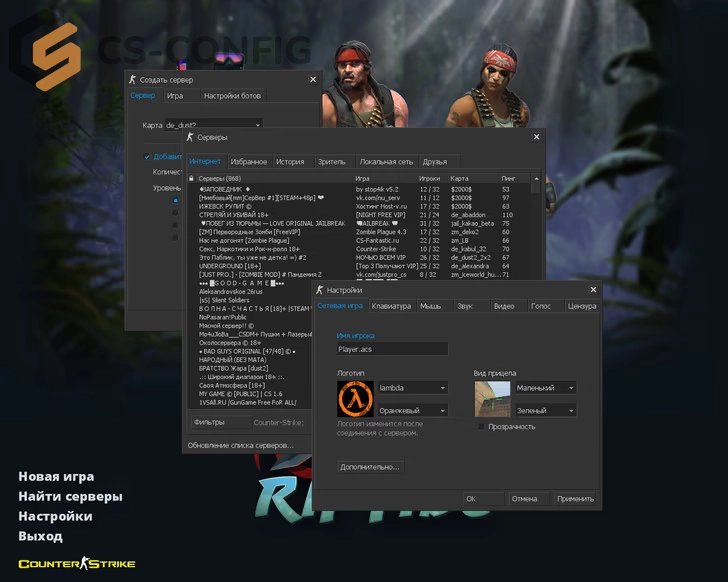Click Найти серверы in main menu
728x582 pixels.
click(71, 497)
